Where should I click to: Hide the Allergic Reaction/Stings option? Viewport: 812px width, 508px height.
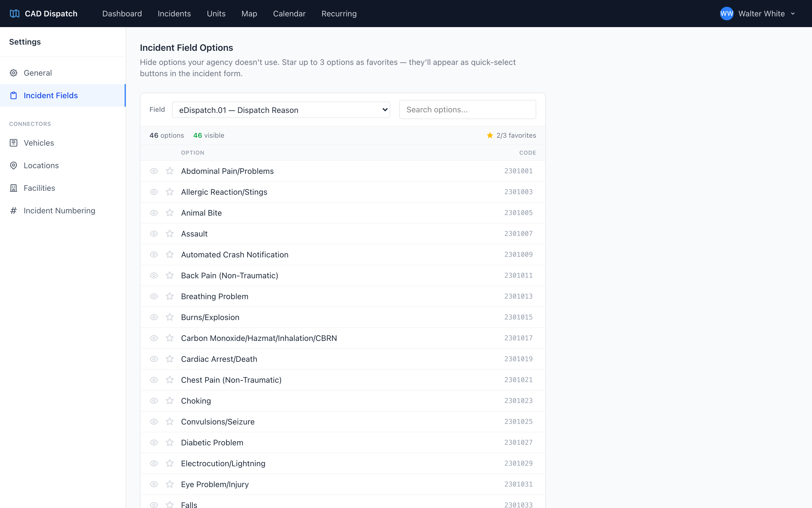click(x=154, y=192)
